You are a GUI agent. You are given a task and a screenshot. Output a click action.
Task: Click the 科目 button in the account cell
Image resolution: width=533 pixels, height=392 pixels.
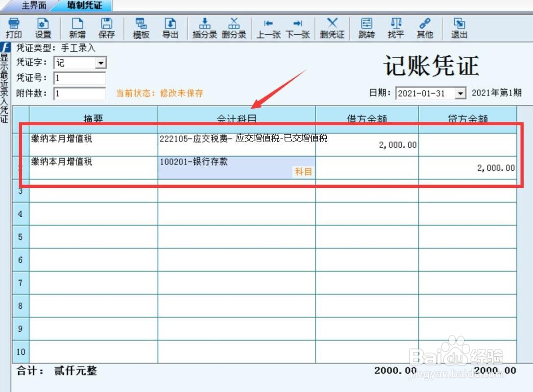tap(303, 172)
